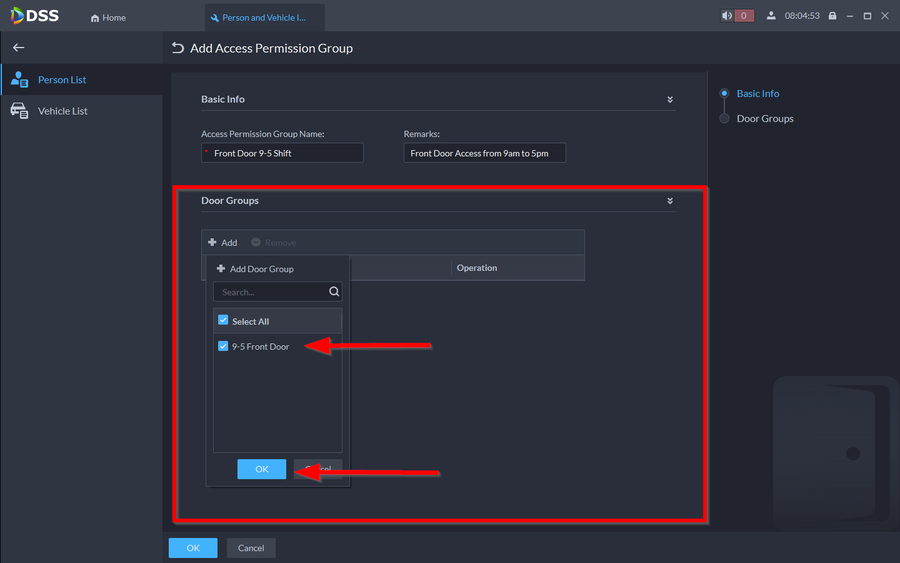Viewport: 900px width, 563px height.
Task: Click Cancel at bottom of page
Action: [x=251, y=548]
